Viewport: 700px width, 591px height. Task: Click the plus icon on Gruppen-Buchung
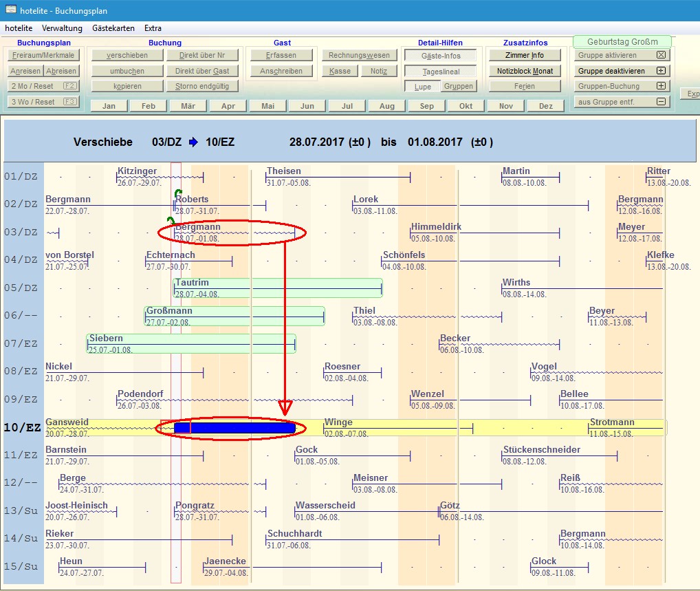[661, 86]
